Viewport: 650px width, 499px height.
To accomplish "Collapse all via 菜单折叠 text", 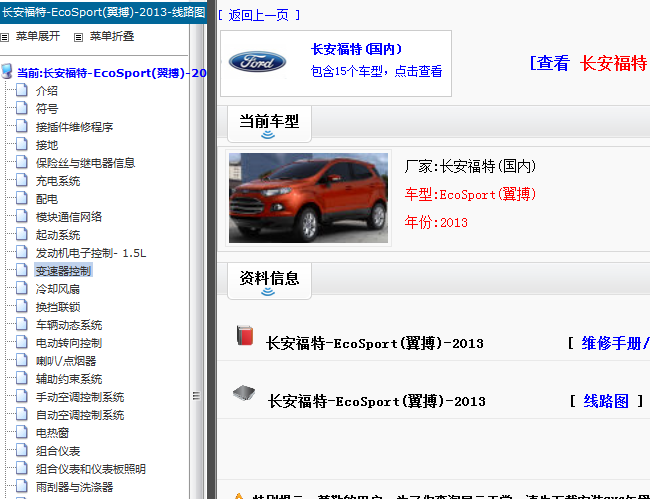I will (112, 36).
